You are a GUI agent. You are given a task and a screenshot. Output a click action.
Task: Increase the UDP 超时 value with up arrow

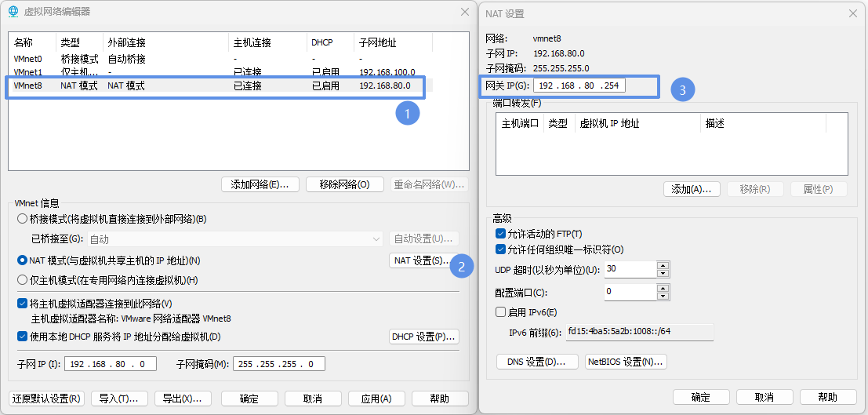pos(663,265)
